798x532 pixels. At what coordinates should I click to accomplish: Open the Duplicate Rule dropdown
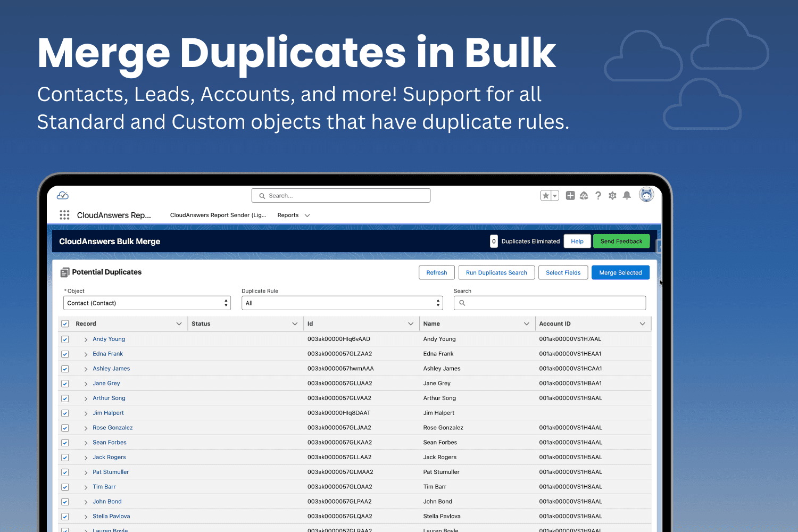pos(342,303)
